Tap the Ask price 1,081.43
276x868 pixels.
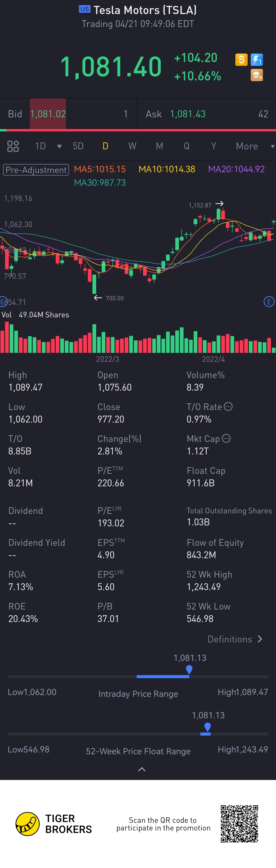pyautogui.click(x=188, y=114)
